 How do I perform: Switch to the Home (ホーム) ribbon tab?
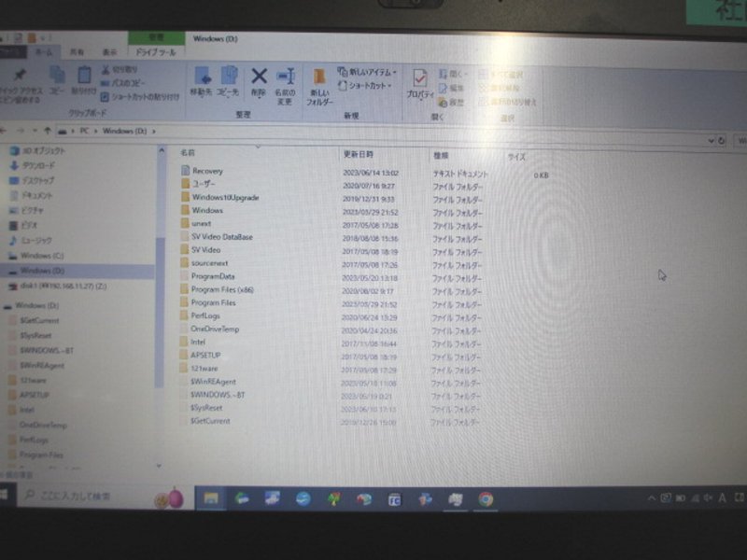point(44,52)
